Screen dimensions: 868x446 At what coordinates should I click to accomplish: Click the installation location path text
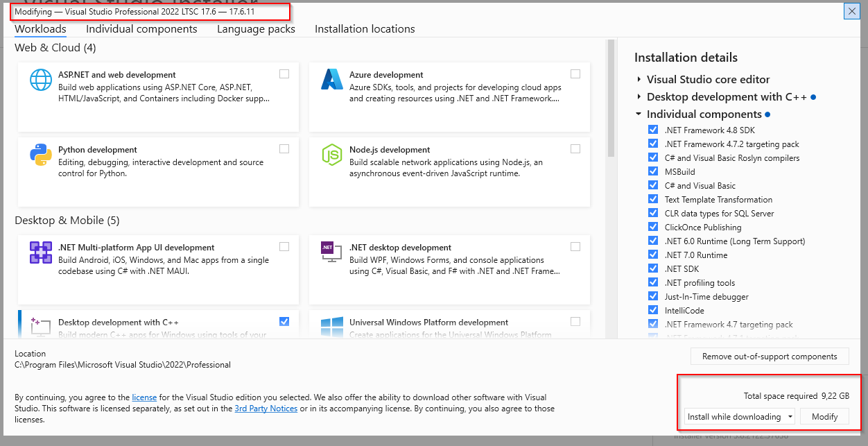[123, 365]
